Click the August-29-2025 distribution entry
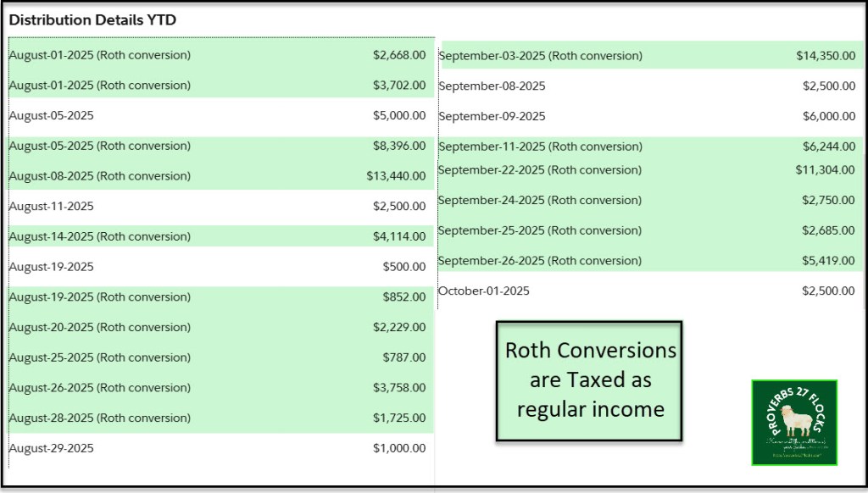Image resolution: width=868 pixels, height=493 pixels. pos(52,448)
